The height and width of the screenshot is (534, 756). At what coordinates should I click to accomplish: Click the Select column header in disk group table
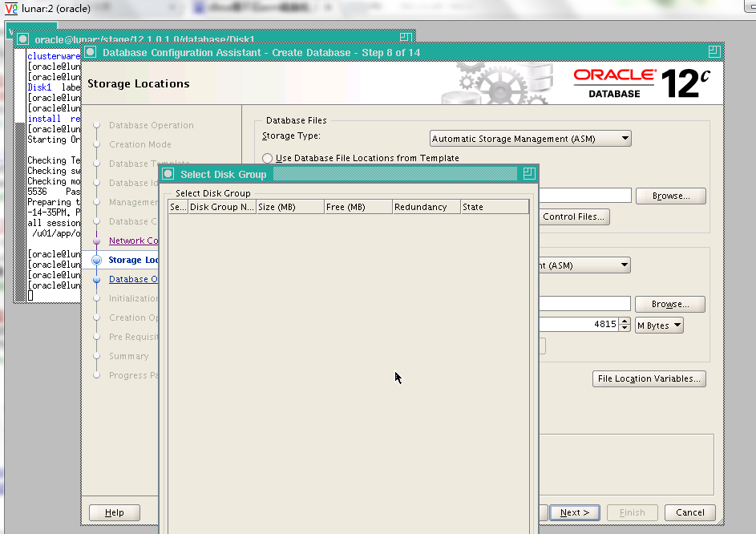179,207
